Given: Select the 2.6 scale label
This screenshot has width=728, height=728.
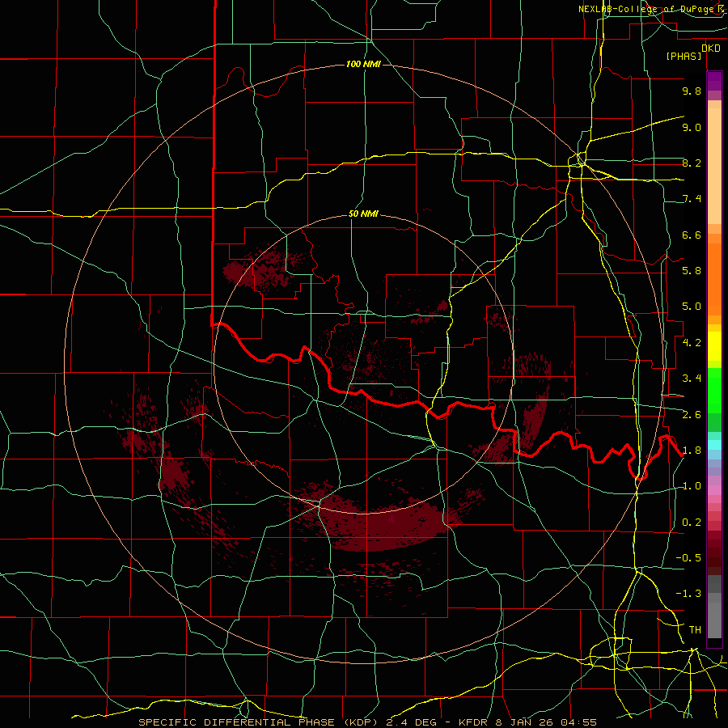Looking at the screenshot, I should (692, 415).
